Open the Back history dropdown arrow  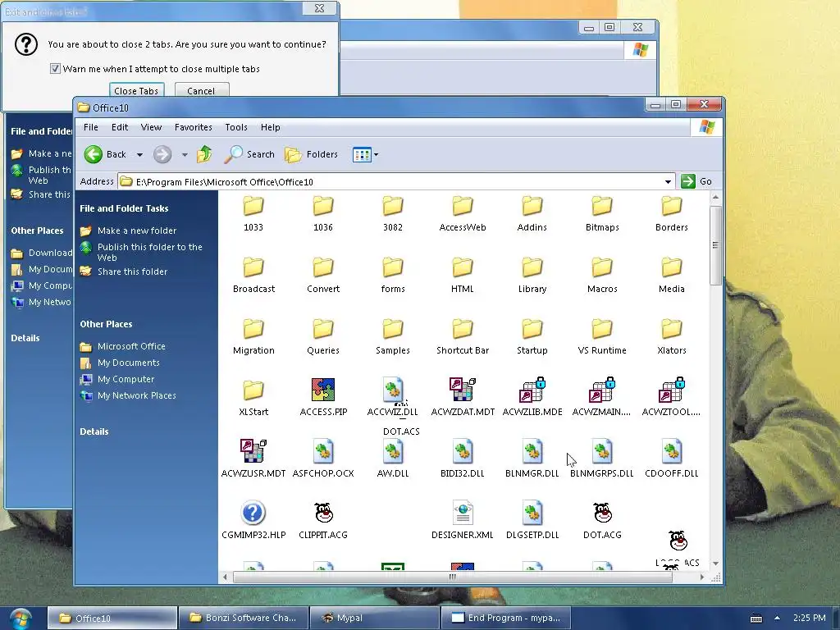(x=139, y=154)
